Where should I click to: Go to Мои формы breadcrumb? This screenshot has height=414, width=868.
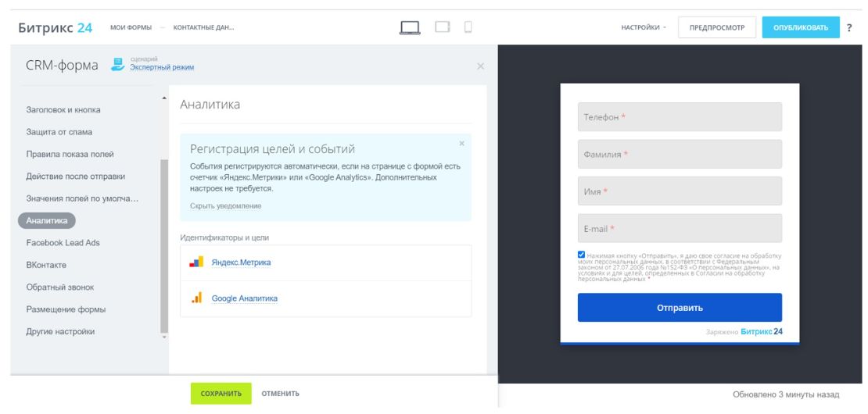131,27
